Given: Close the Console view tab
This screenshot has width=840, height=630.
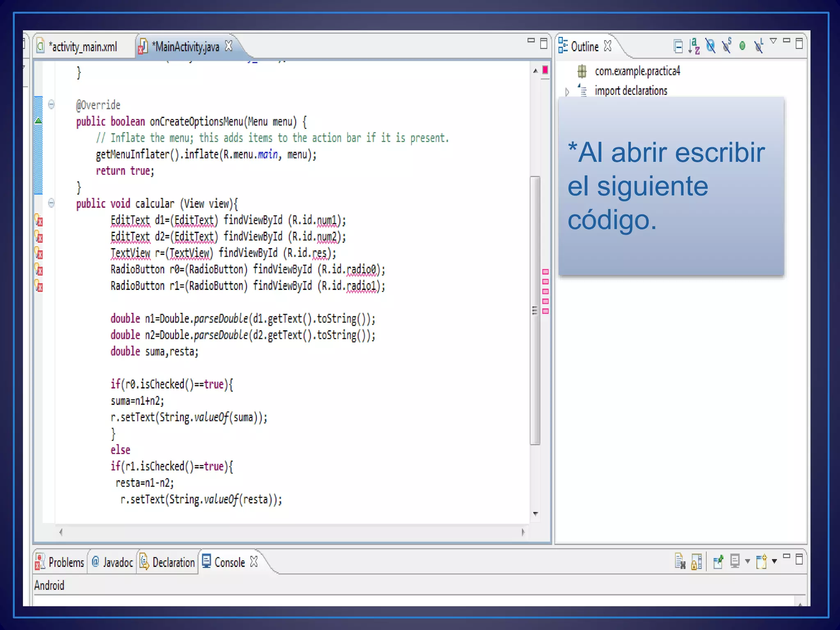Looking at the screenshot, I should pos(254,562).
